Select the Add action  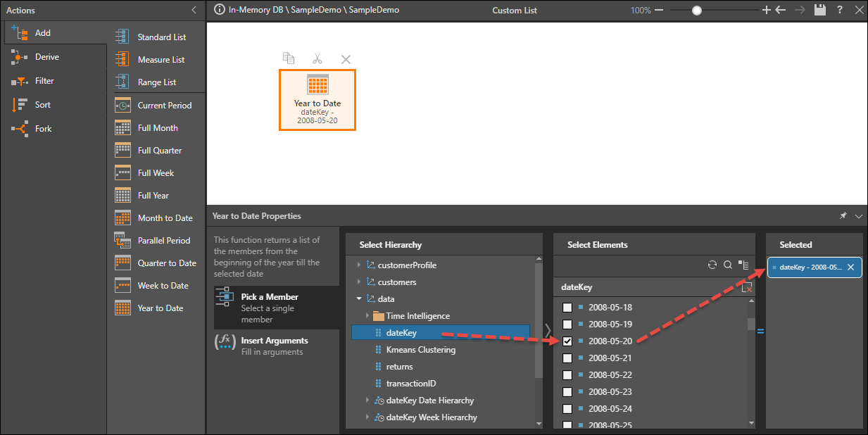(55, 33)
